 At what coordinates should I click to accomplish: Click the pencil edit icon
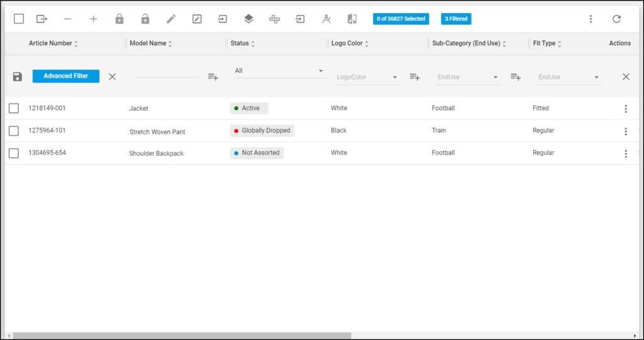point(171,19)
